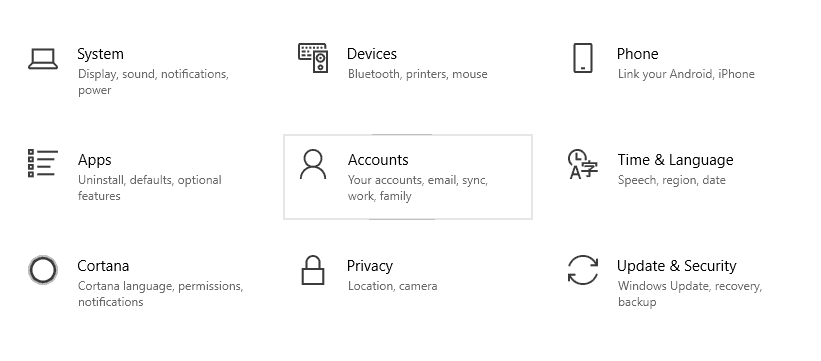Image resolution: width=821 pixels, height=361 pixels.
Task: Open the Accounts heading in highlighted tile
Action: click(378, 160)
